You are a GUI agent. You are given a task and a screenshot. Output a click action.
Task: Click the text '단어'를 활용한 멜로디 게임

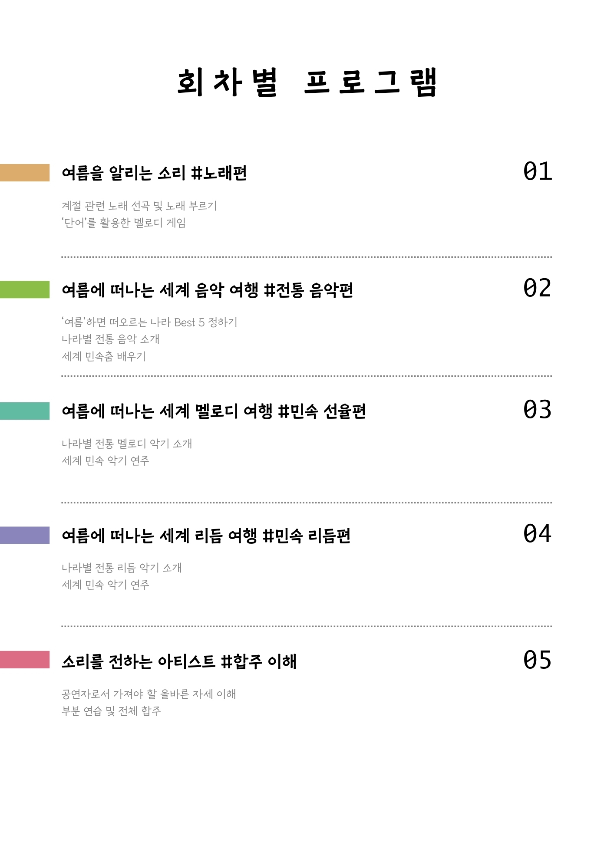(x=124, y=223)
